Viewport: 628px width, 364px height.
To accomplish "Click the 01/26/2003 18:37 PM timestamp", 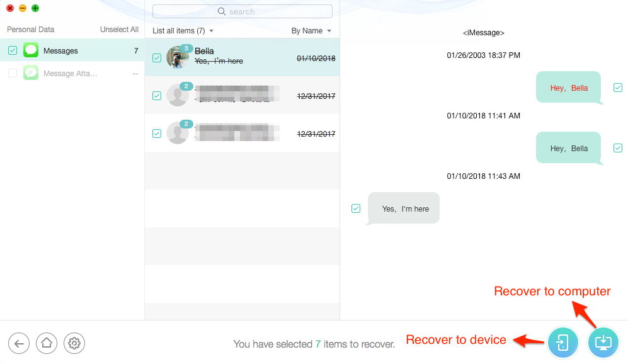I will (x=483, y=55).
